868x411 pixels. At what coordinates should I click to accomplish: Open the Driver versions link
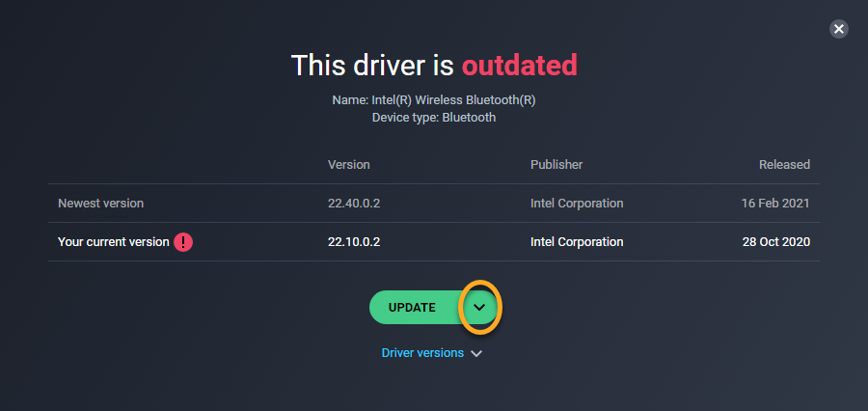coord(422,353)
